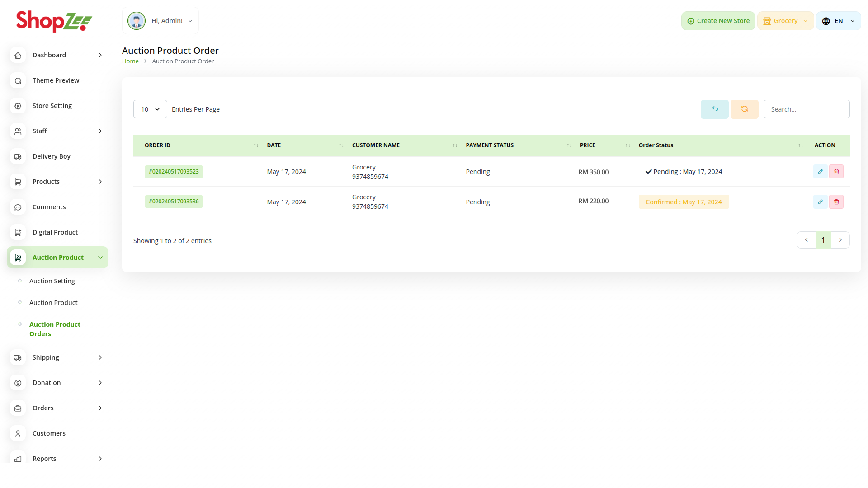Click the Theme Preview sidebar icon
The width and height of the screenshot is (868, 488).
tap(18, 80)
